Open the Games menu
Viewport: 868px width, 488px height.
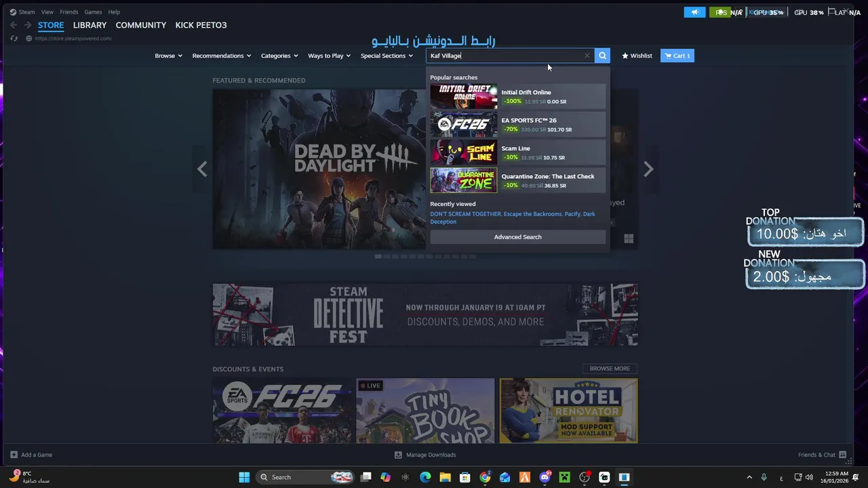93,12
